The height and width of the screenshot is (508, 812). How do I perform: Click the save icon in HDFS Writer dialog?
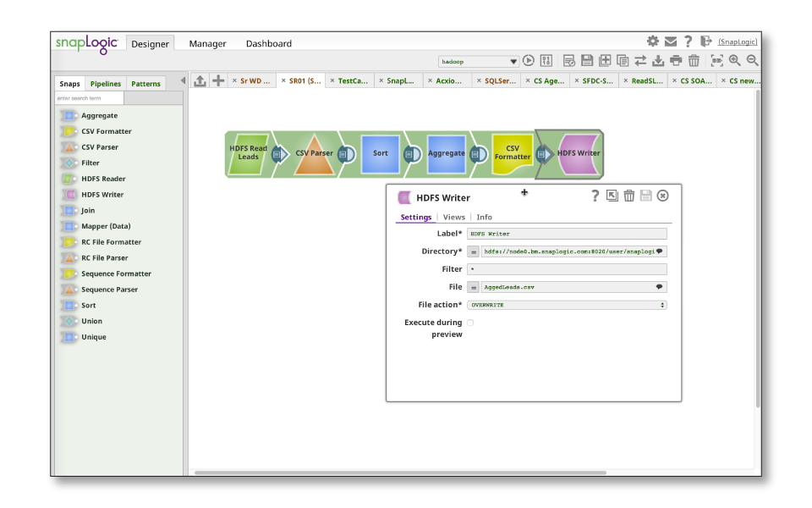[x=645, y=196]
